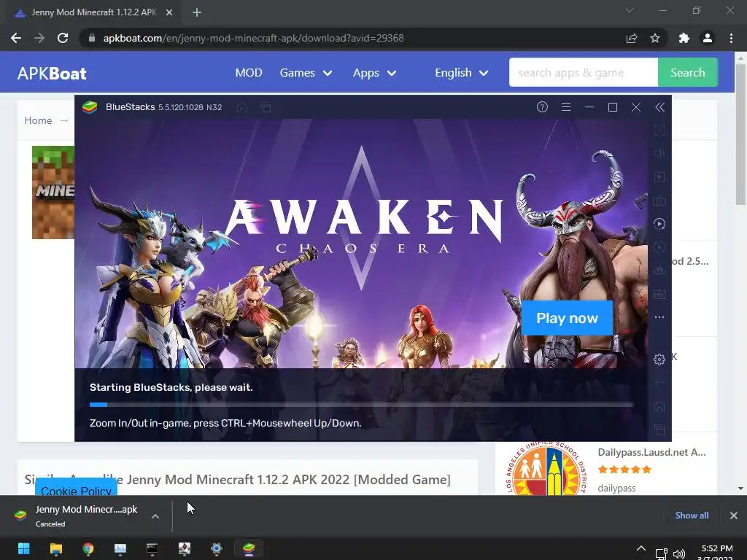
Task: Click the BlueStacks title bar home icon
Action: tap(242, 108)
